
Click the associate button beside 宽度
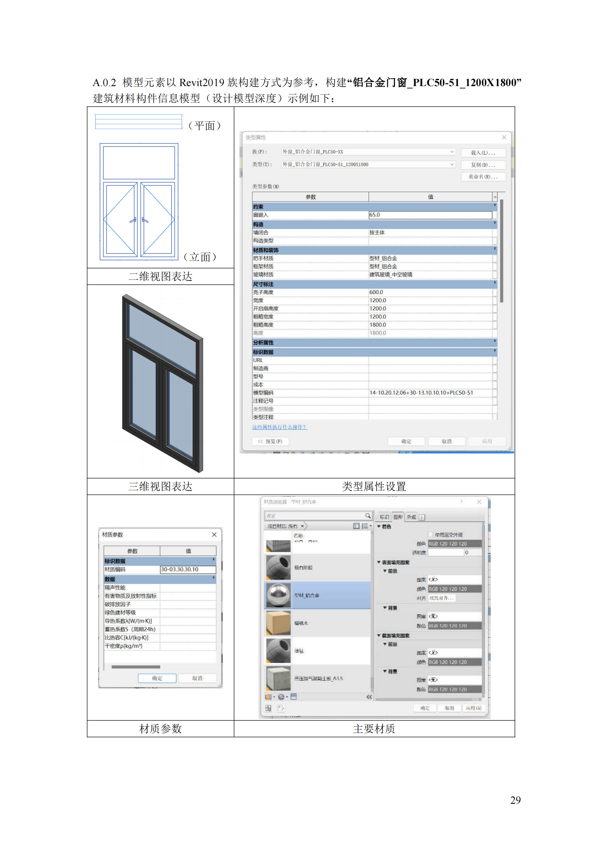pos(494,300)
